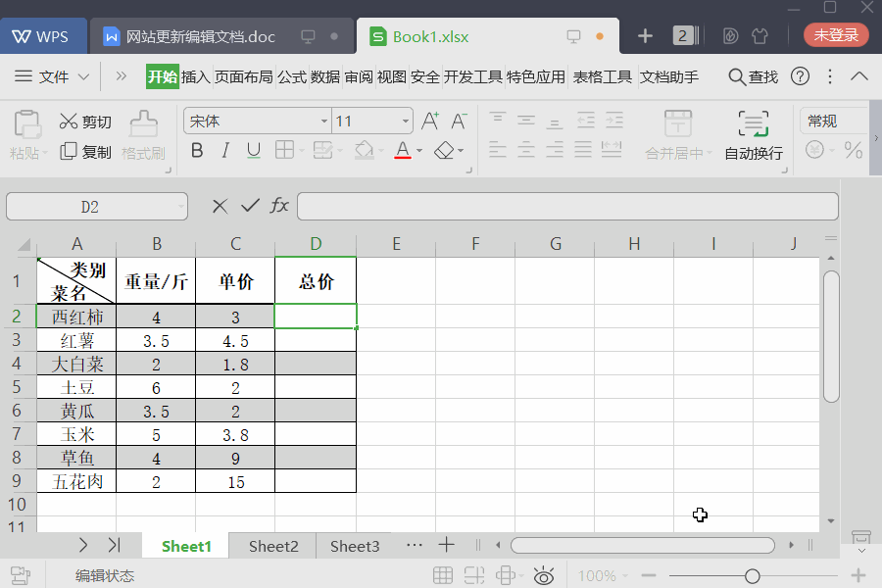Click the 未登录 login button
Viewport: 882px width, 588px height.
[x=836, y=35]
